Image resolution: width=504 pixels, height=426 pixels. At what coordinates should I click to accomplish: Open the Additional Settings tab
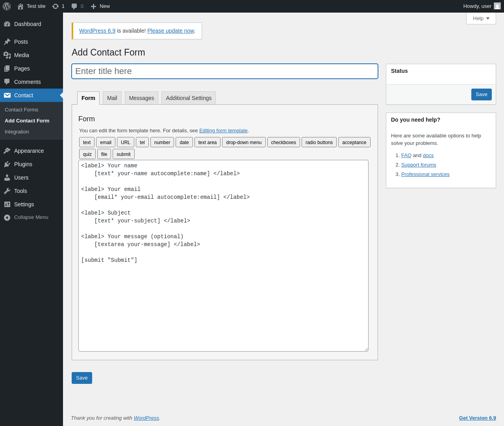click(189, 98)
